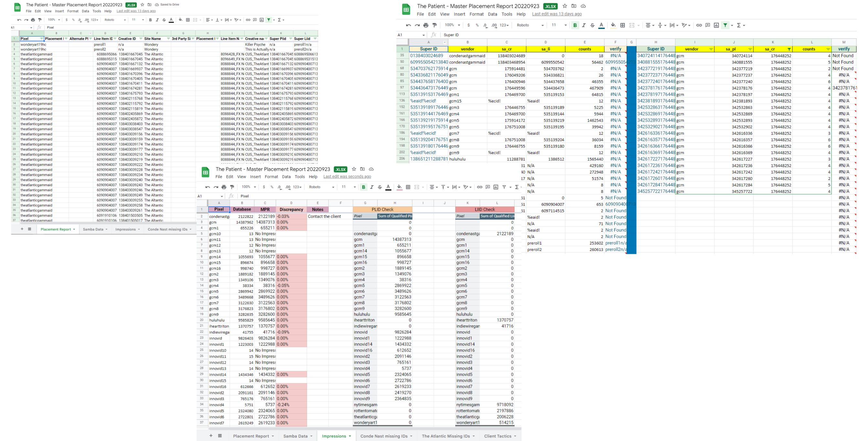Toggle Strikethrough in the Impressions sheet window
Image resolution: width=868 pixels, height=441 pixels.
tap(380, 187)
